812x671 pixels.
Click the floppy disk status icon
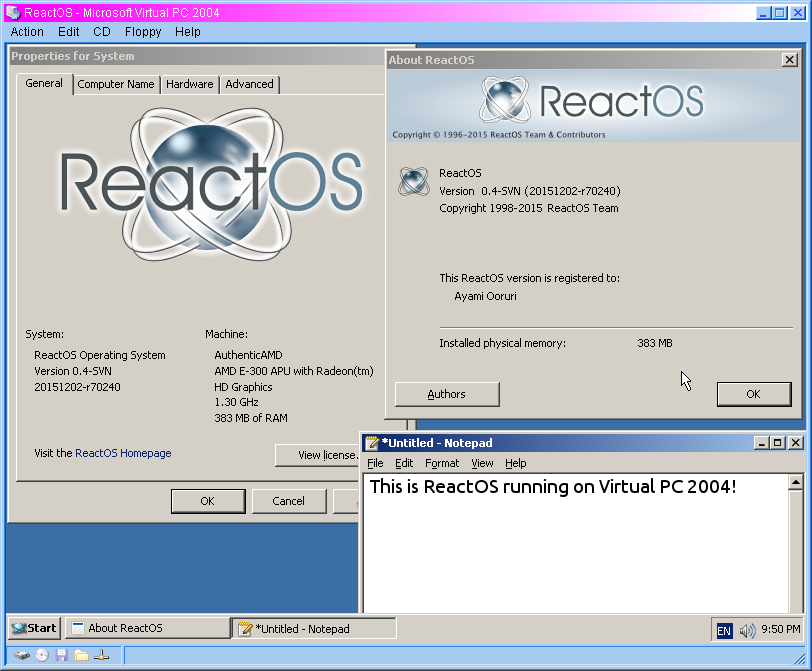tap(62, 655)
